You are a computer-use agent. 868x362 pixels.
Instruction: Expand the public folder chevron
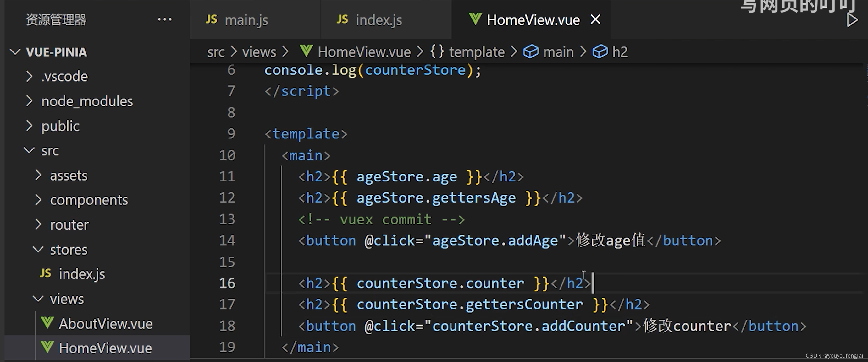click(x=29, y=126)
